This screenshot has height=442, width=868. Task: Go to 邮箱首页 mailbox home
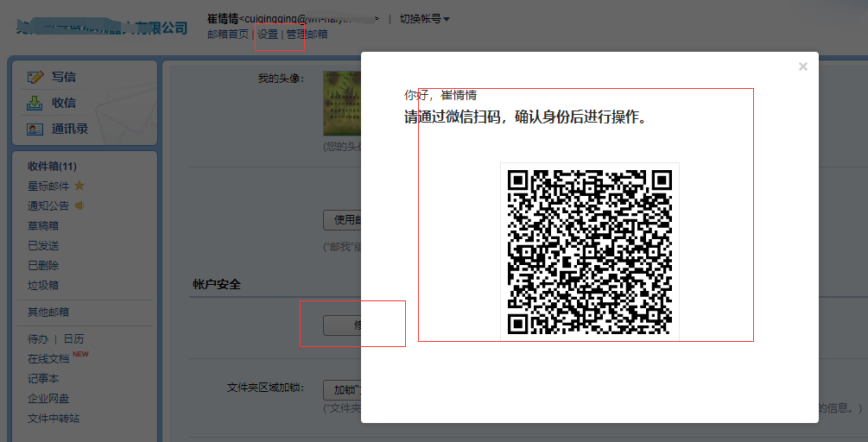coord(228,35)
